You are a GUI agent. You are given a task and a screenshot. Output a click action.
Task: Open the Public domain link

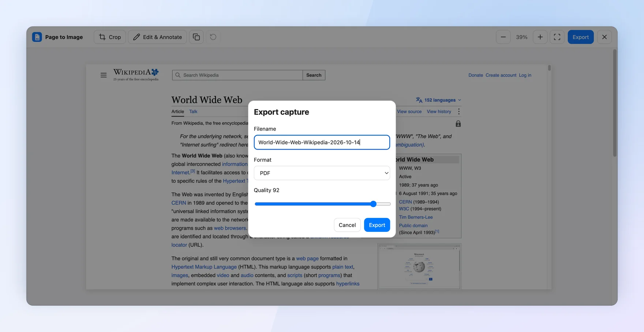pos(413,226)
